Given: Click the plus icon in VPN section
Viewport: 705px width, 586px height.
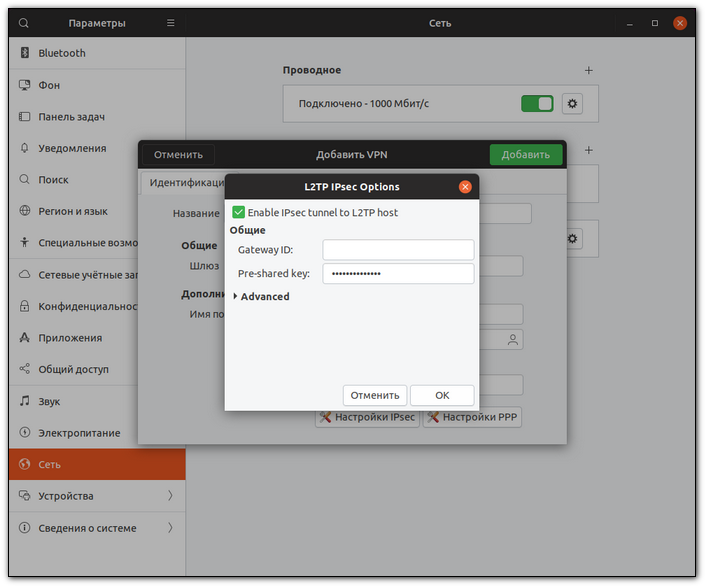Looking at the screenshot, I should [x=589, y=150].
